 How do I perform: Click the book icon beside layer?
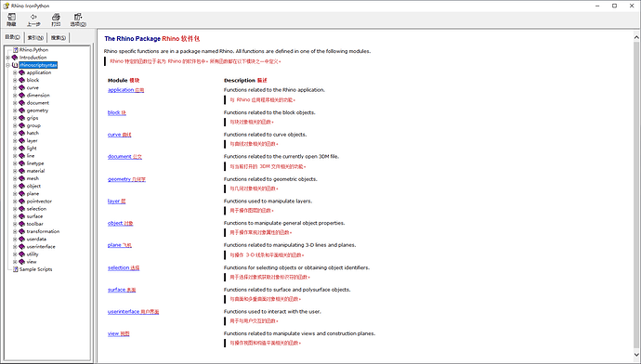pos(22,140)
